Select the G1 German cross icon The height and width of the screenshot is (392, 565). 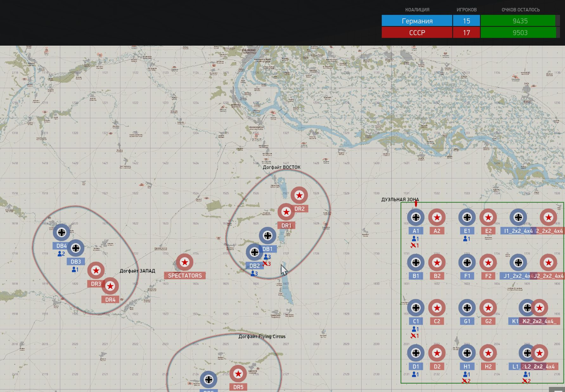(x=467, y=308)
